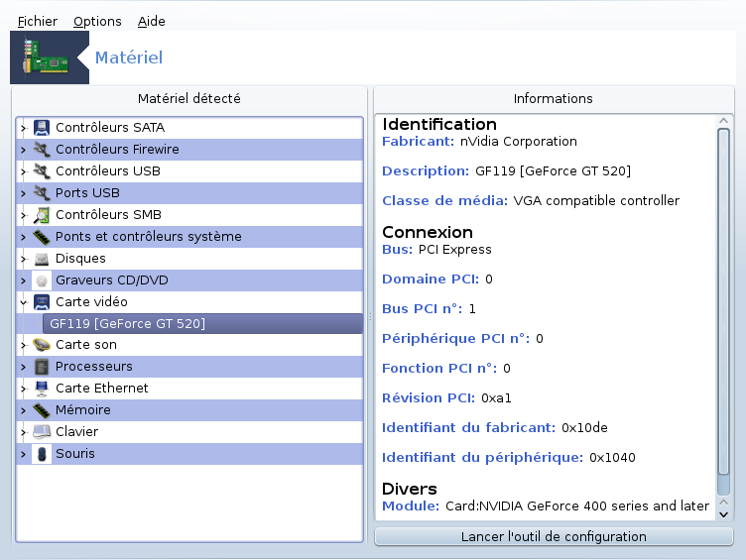
Task: Expand the Disques node
Action: [x=24, y=259]
